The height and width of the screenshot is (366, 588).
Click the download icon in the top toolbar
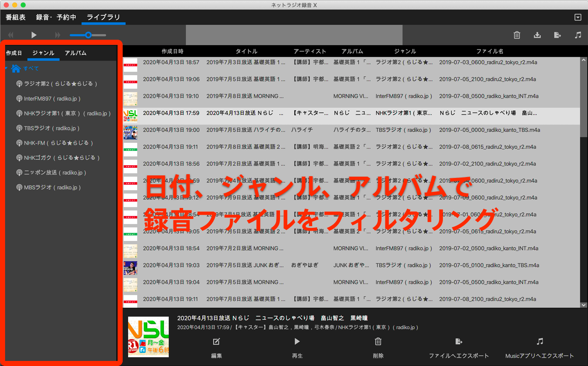coord(537,36)
